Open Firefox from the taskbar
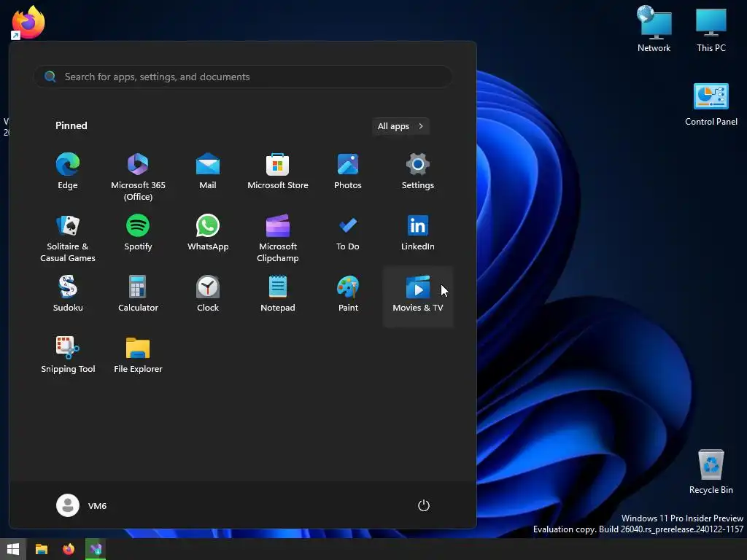Screen dimensions: 747x560 [69, 549]
